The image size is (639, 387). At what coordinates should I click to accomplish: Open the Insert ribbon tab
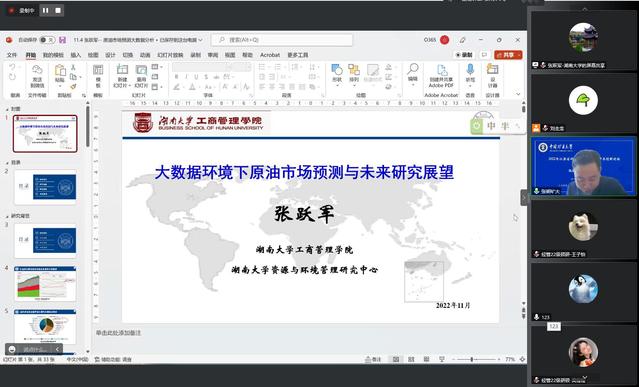[x=76, y=55]
